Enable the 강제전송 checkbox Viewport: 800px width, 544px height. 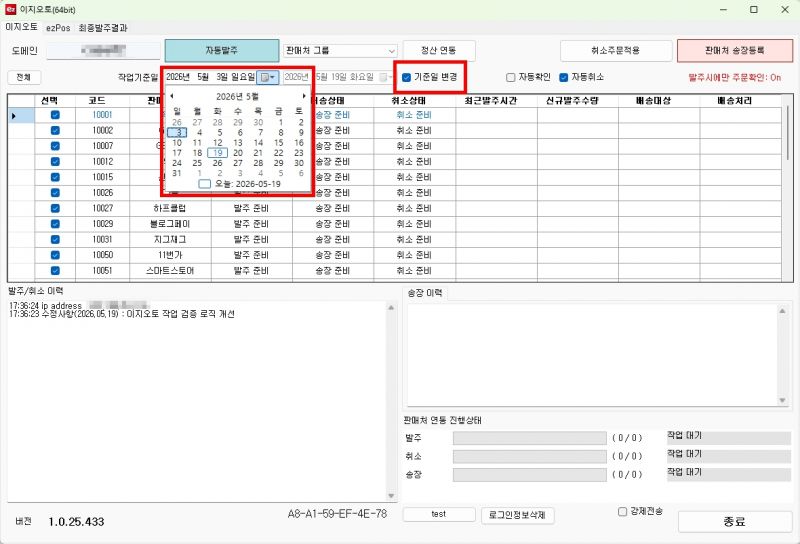point(622,511)
